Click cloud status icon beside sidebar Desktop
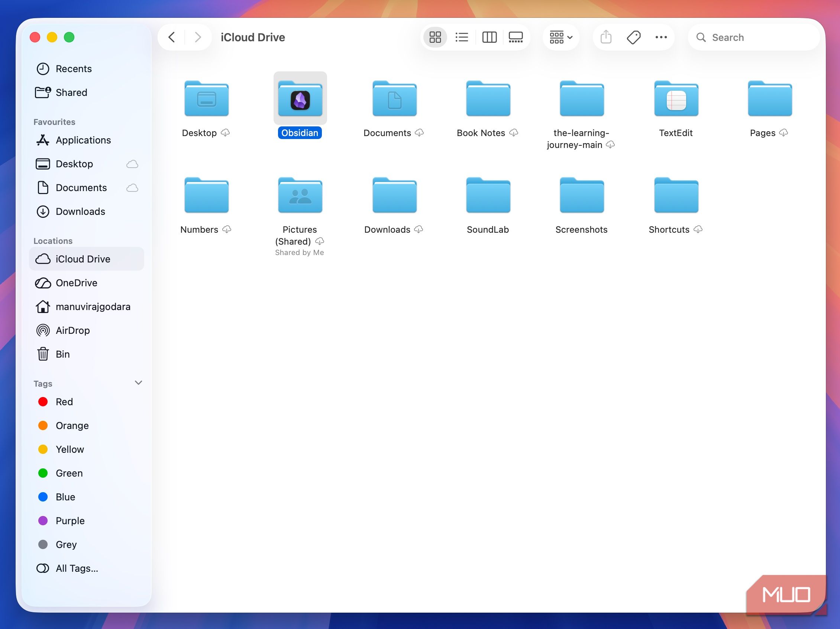 132,164
